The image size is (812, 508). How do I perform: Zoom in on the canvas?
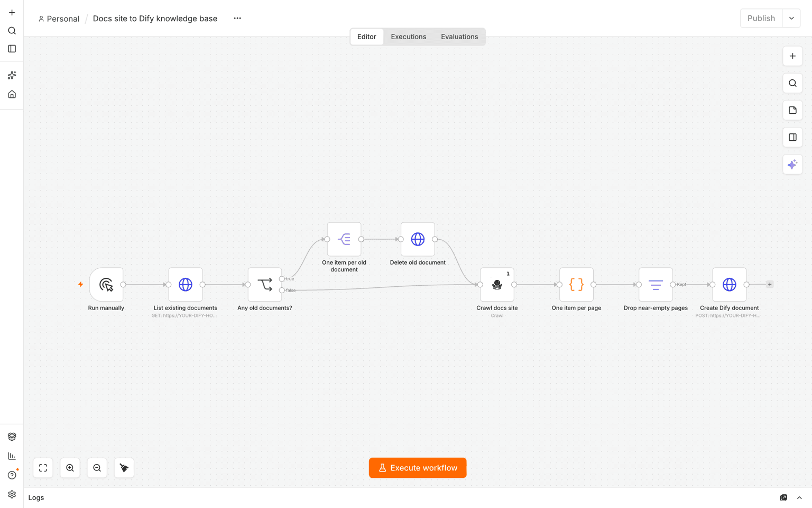coord(70,468)
